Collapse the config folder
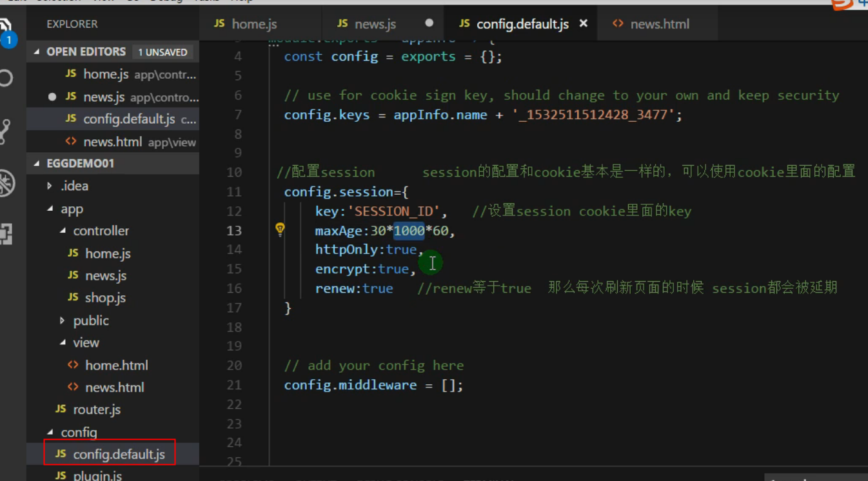The height and width of the screenshot is (481, 868). [79, 432]
